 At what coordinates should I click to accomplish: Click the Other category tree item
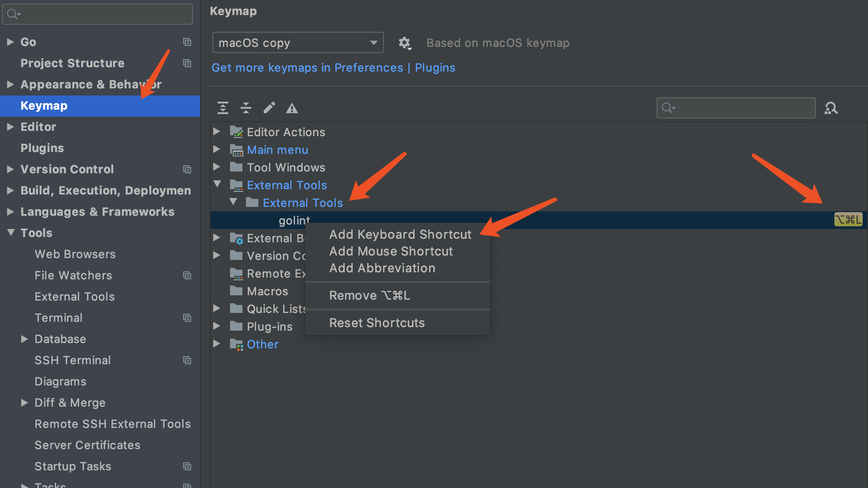pos(263,343)
